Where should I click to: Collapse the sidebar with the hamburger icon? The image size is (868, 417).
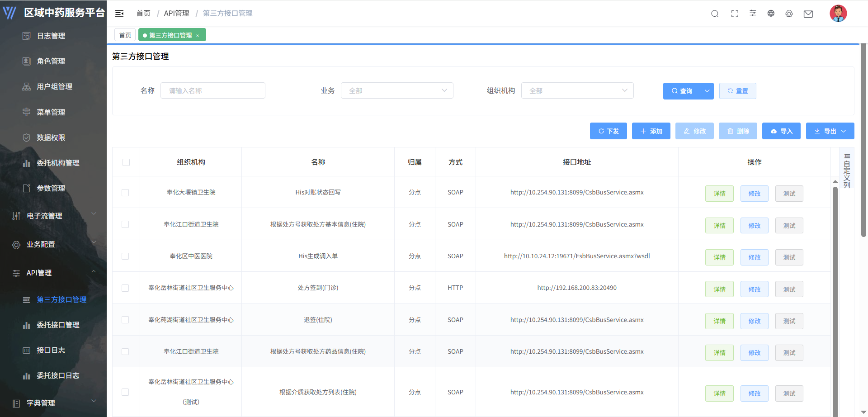119,14
